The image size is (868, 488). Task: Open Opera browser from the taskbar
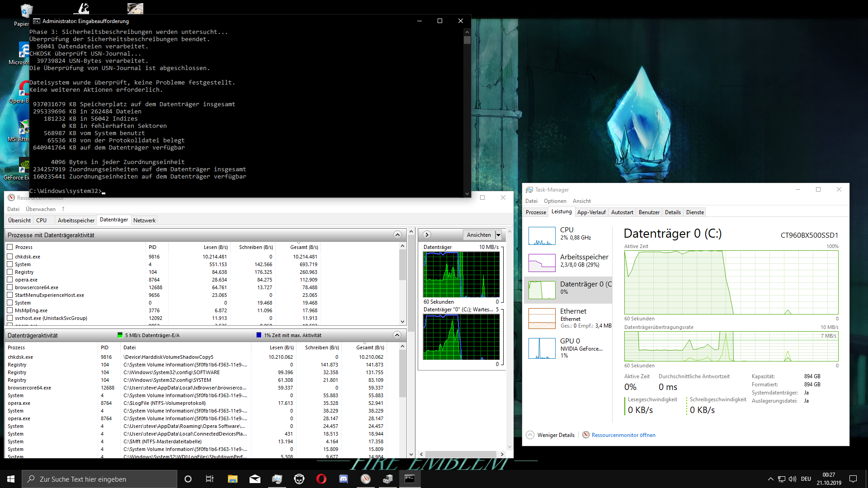point(321,479)
